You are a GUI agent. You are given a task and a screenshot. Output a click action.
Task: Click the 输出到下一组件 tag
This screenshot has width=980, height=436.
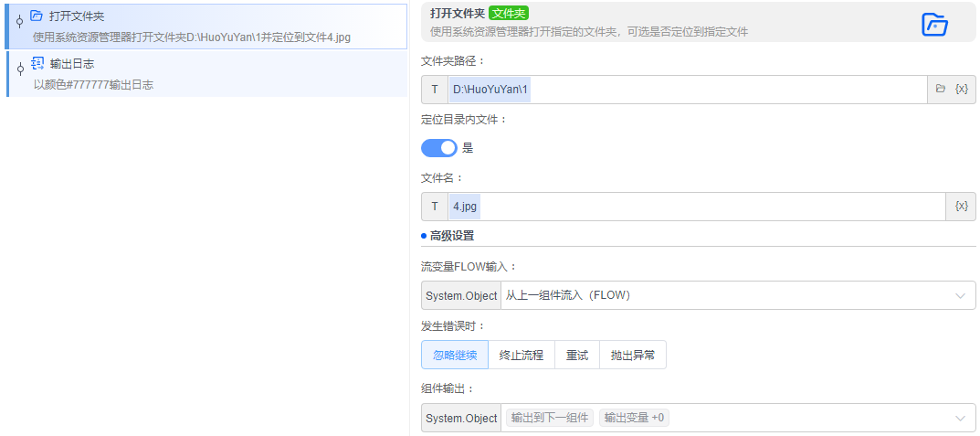550,418
